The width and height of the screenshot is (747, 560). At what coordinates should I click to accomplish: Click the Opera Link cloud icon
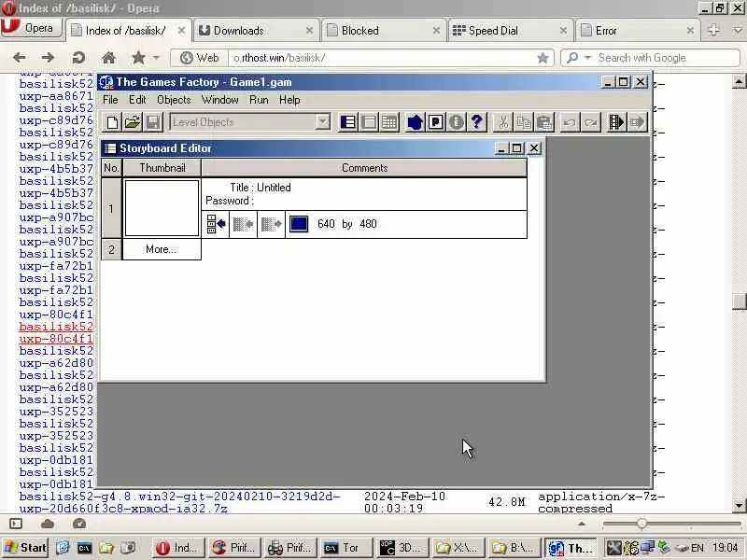coord(48,524)
